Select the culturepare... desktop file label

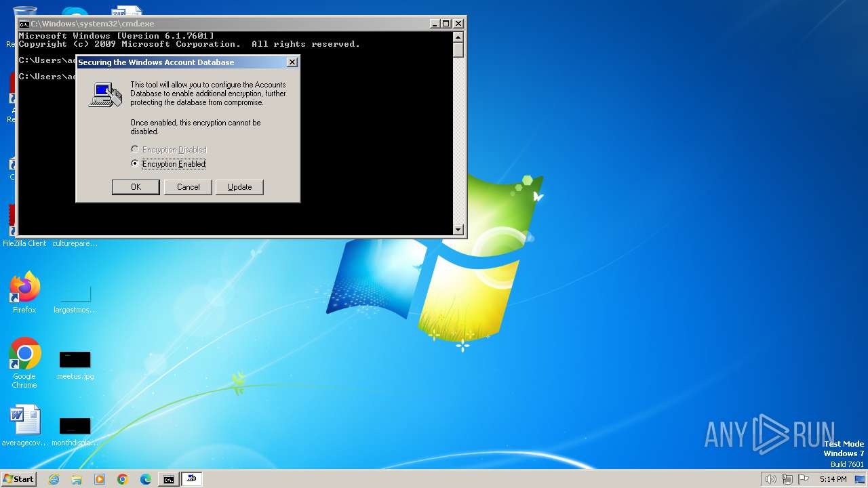75,243
